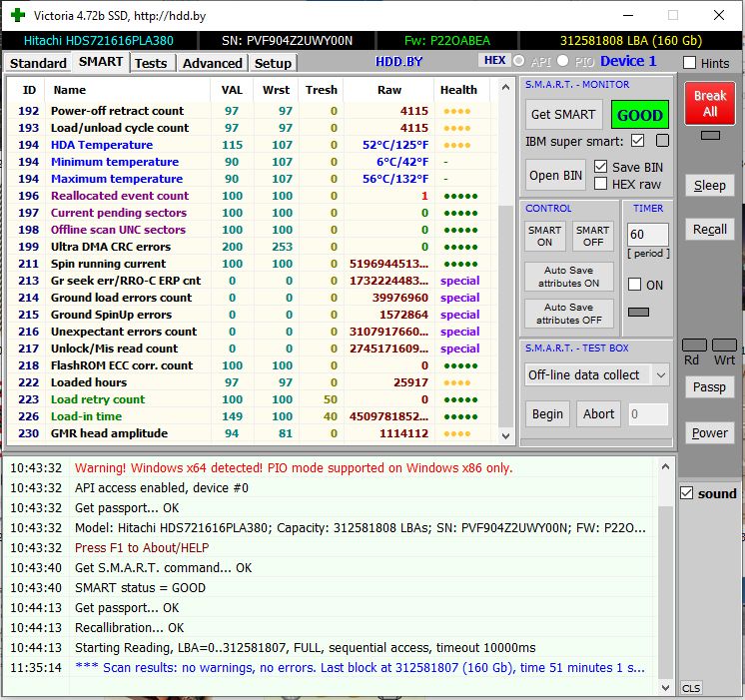Click the Hitachi HDS721616PLA380 model header

(x=99, y=41)
